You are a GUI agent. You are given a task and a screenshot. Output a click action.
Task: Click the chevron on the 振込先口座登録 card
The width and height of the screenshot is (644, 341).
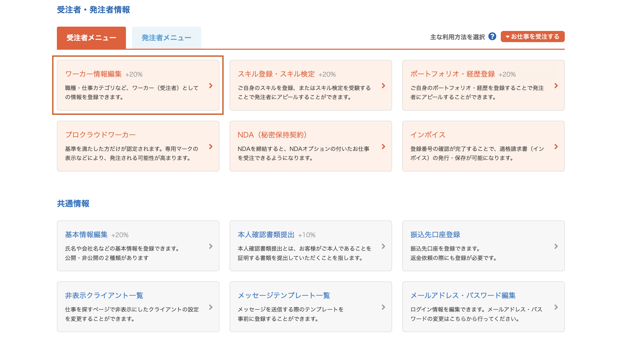click(x=556, y=246)
